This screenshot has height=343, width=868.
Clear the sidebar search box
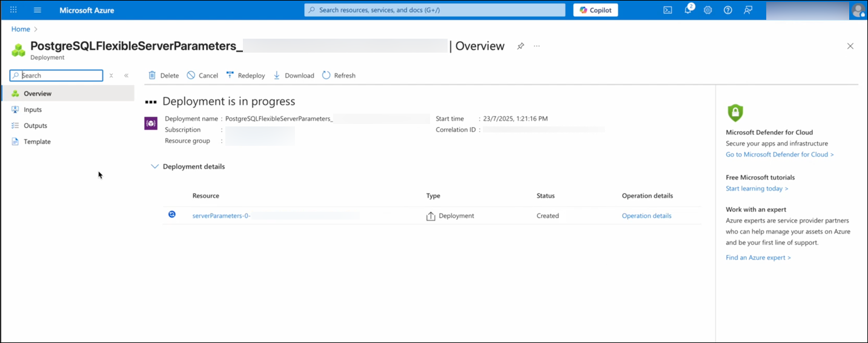click(x=111, y=76)
